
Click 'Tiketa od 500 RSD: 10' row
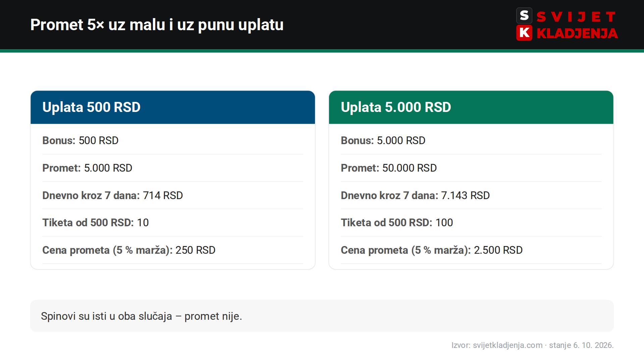173,223
